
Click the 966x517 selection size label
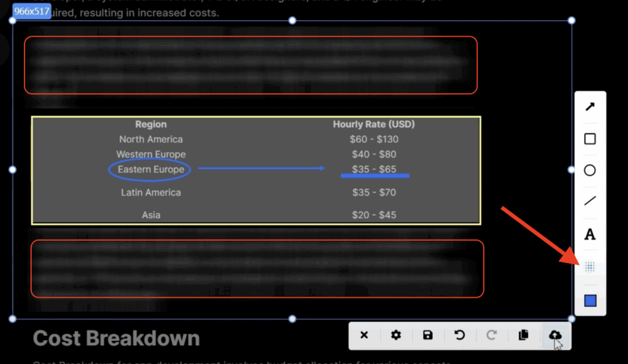[x=32, y=11]
